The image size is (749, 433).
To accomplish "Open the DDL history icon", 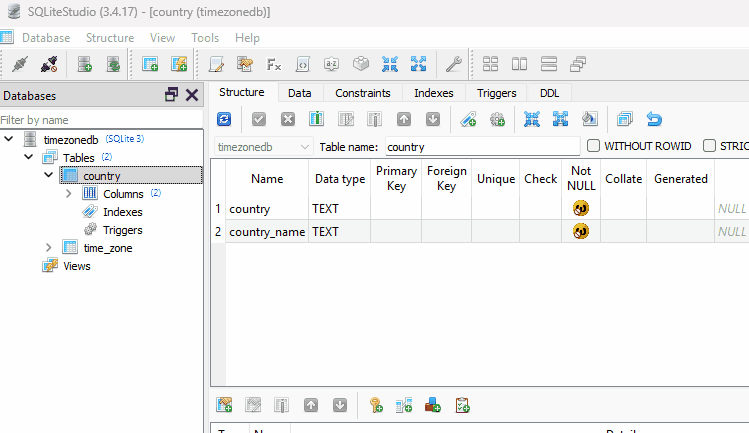I will click(245, 64).
